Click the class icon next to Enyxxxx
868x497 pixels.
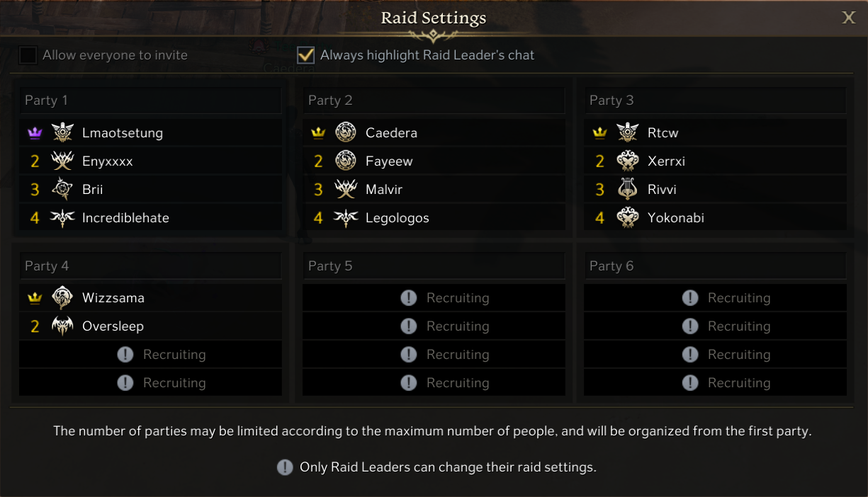(62, 161)
